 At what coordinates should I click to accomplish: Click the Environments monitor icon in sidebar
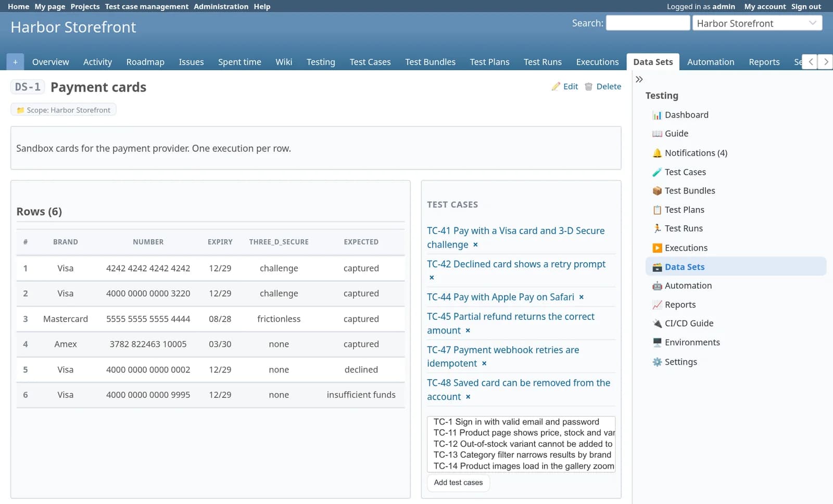657,342
